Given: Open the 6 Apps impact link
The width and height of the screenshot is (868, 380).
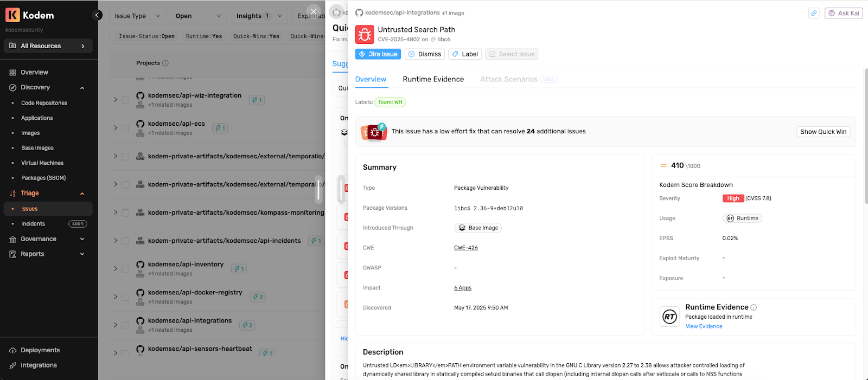Looking at the screenshot, I should [463, 288].
